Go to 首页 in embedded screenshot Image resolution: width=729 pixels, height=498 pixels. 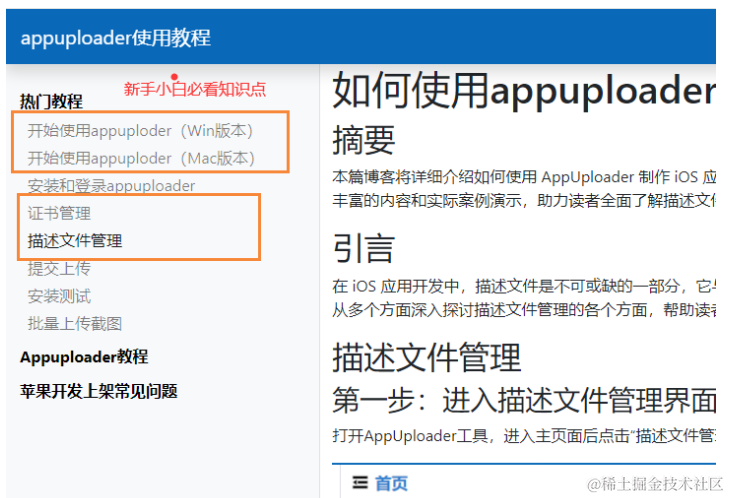pyautogui.click(x=391, y=483)
